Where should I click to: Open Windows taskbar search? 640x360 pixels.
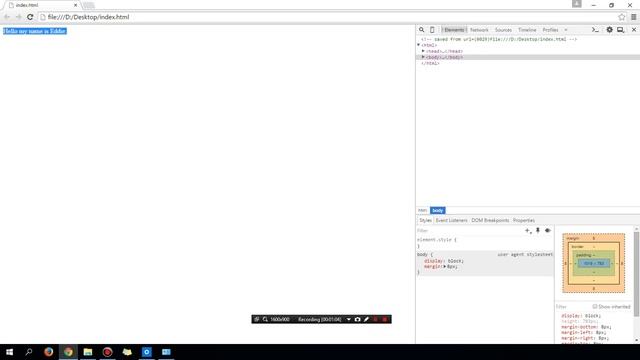pyautogui.click(x=29, y=352)
